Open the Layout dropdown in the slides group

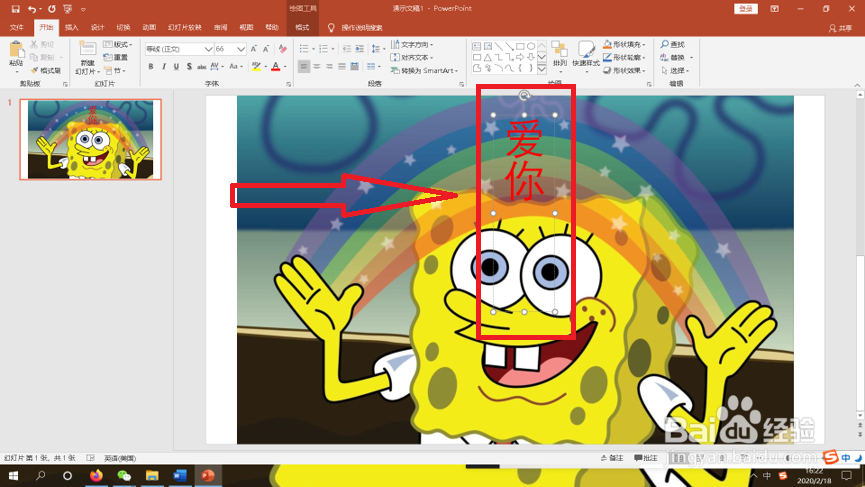(x=118, y=44)
